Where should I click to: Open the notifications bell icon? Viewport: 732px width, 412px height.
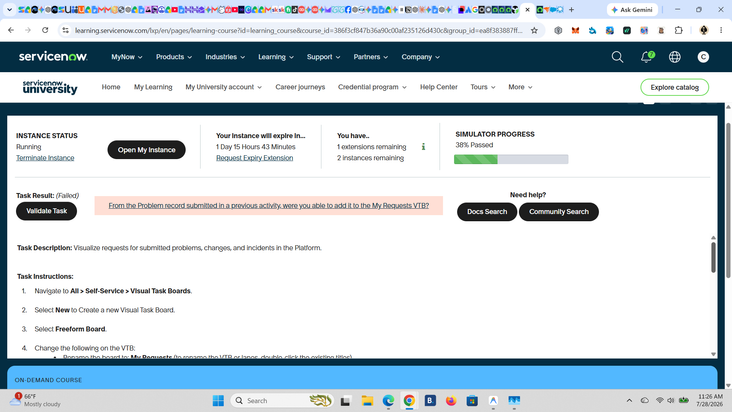(x=647, y=57)
